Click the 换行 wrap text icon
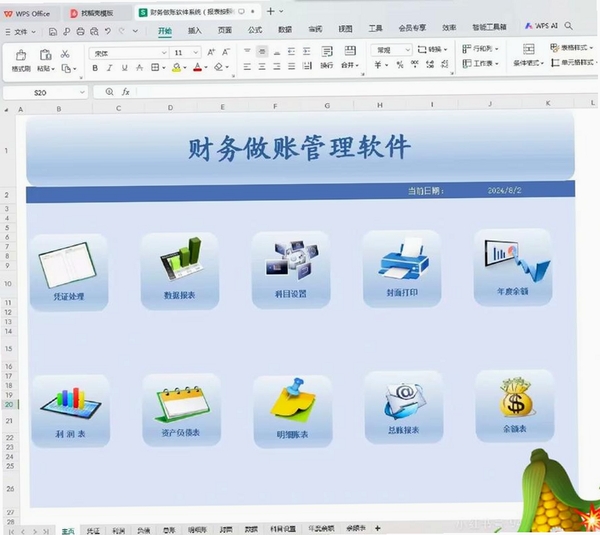 tap(327, 51)
